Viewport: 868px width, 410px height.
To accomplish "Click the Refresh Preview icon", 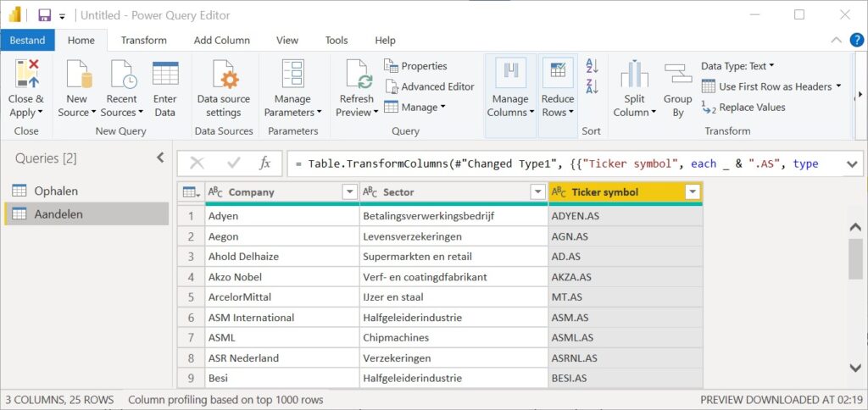I will click(357, 75).
